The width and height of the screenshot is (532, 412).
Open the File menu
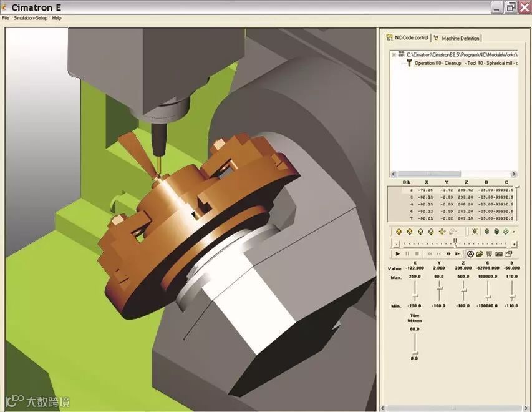6,18
